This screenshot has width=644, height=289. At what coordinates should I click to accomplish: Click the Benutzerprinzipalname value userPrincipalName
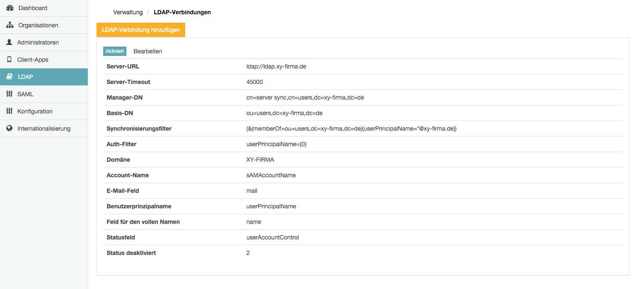click(x=271, y=206)
